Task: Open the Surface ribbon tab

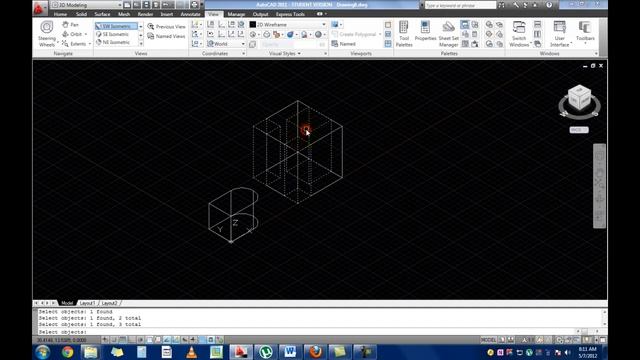Action: pyautogui.click(x=102, y=14)
